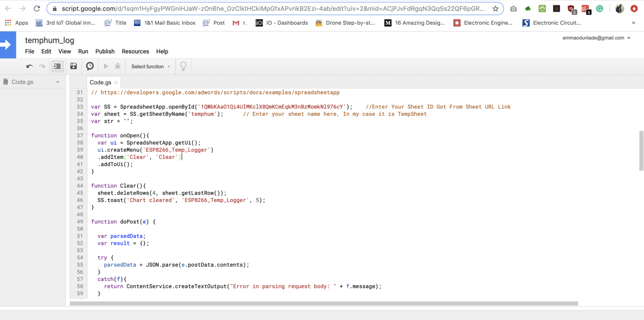The image size is (644, 320).
Task: Save the script with the floppy disk icon
Action: (x=73, y=66)
